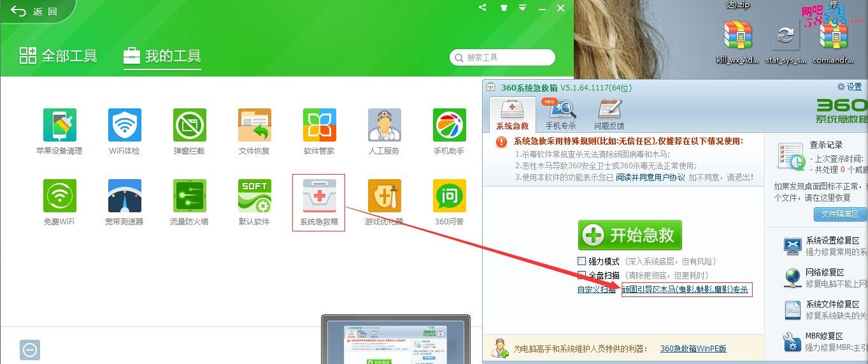The image size is (868, 364).
Task: Switch to the 我的工具 tab
Action: 162,55
